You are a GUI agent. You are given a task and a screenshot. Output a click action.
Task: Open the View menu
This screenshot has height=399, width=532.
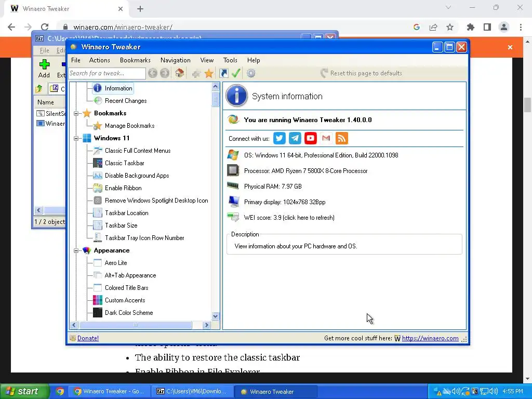(207, 60)
